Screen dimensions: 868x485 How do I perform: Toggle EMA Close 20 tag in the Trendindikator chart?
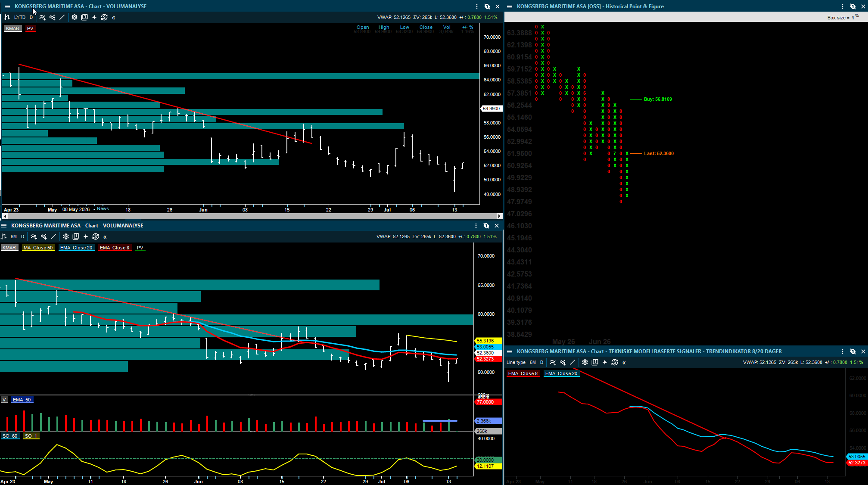[561, 373]
